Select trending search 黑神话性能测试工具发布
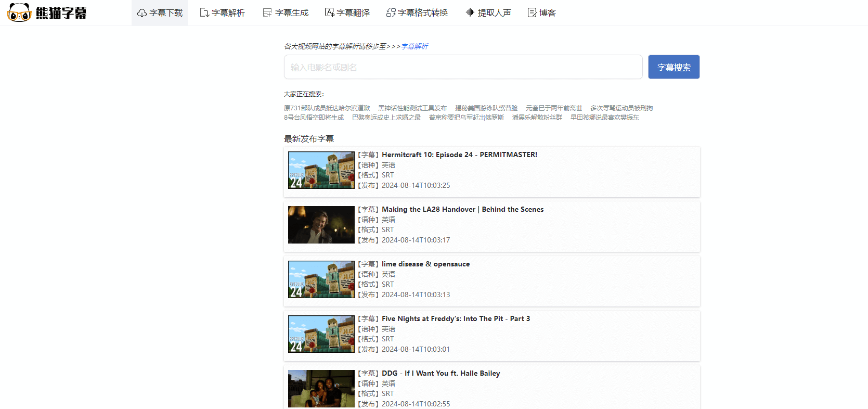The height and width of the screenshot is (409, 868). 412,108
